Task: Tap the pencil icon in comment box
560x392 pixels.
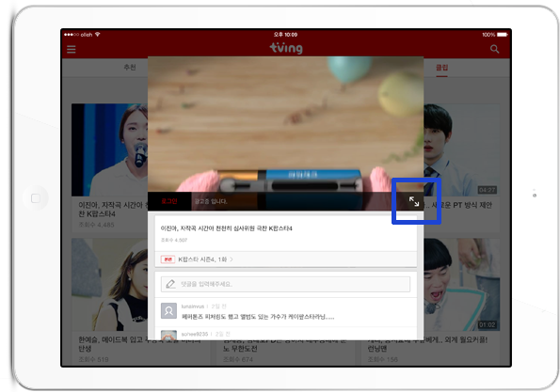Action: (170, 284)
